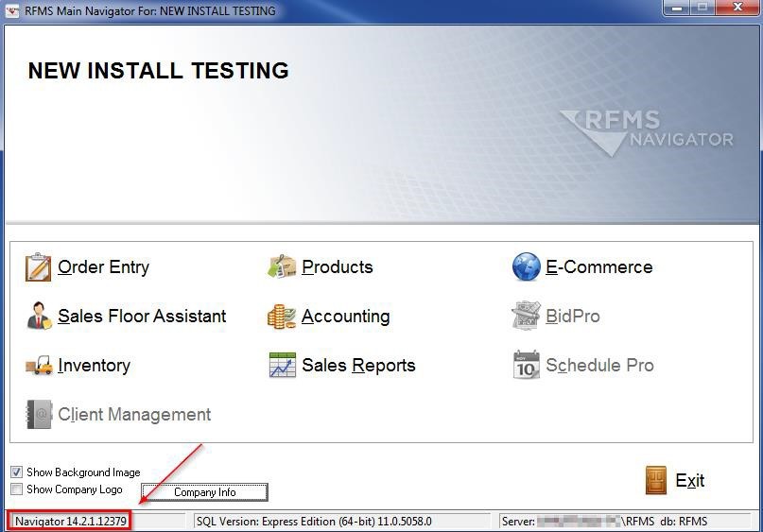Click the Products label

(338, 267)
